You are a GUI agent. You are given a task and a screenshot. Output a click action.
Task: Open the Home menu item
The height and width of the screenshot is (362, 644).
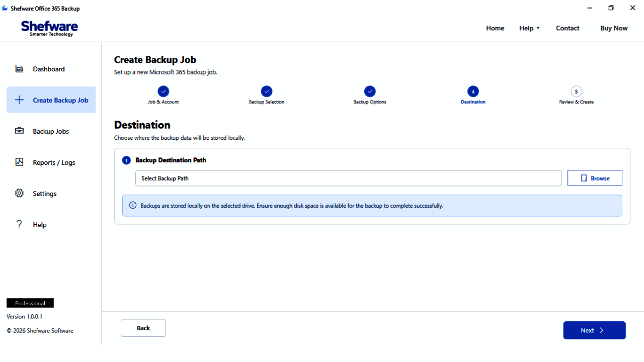pyautogui.click(x=495, y=28)
